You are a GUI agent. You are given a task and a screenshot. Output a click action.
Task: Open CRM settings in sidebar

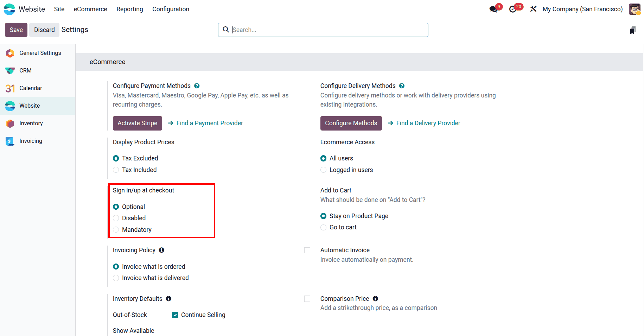38,71
